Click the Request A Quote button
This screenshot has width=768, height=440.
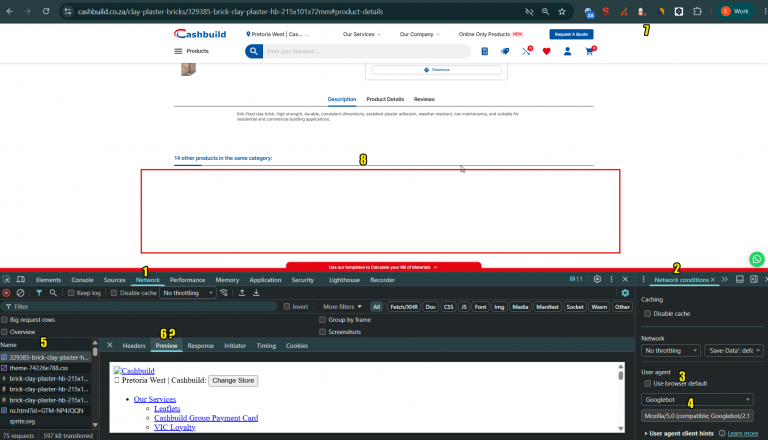571,34
